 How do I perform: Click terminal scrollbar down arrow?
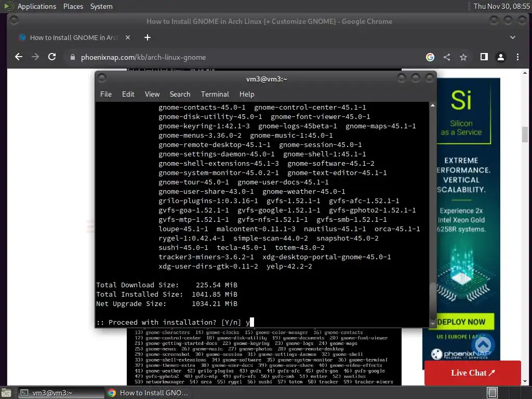tap(433, 324)
